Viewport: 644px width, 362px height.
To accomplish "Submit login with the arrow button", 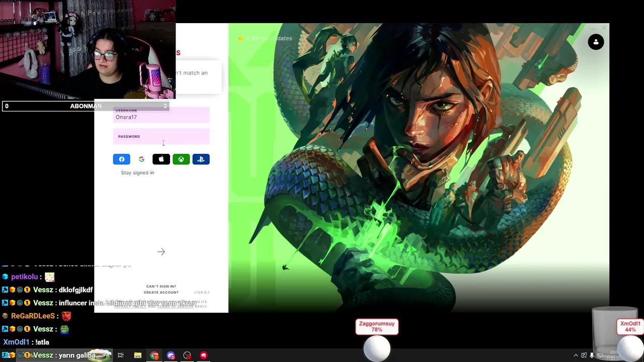I will point(161,251).
